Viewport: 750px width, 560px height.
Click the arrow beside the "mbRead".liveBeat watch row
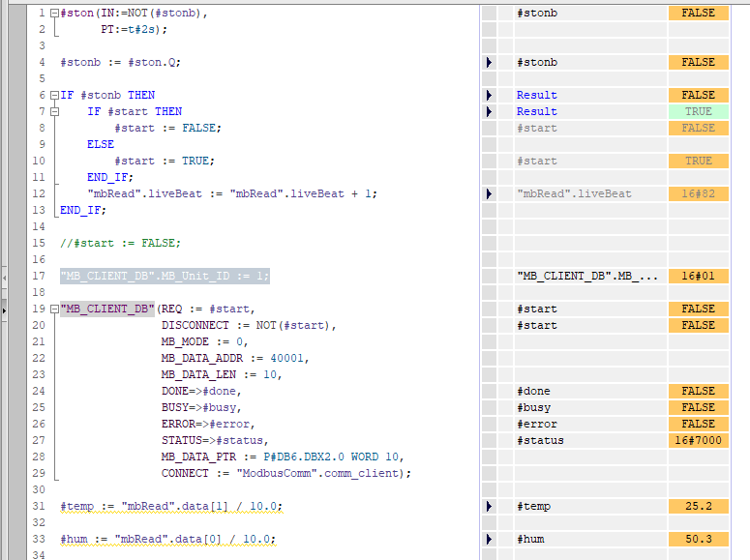click(x=490, y=193)
